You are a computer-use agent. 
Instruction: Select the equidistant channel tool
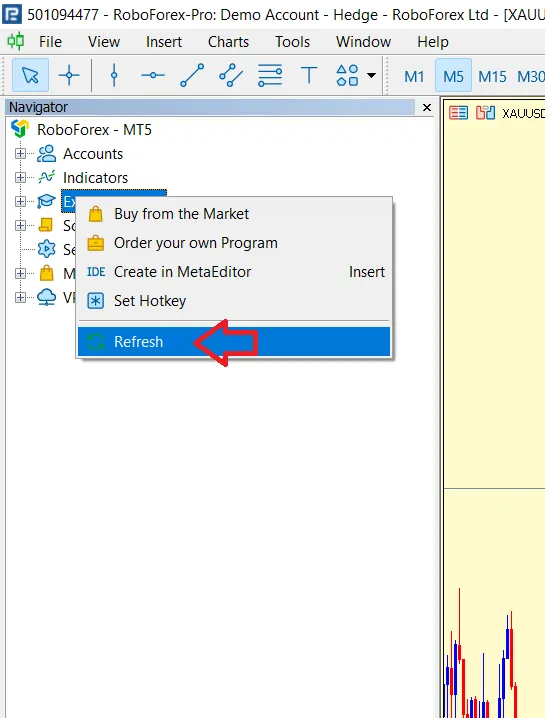pos(231,75)
